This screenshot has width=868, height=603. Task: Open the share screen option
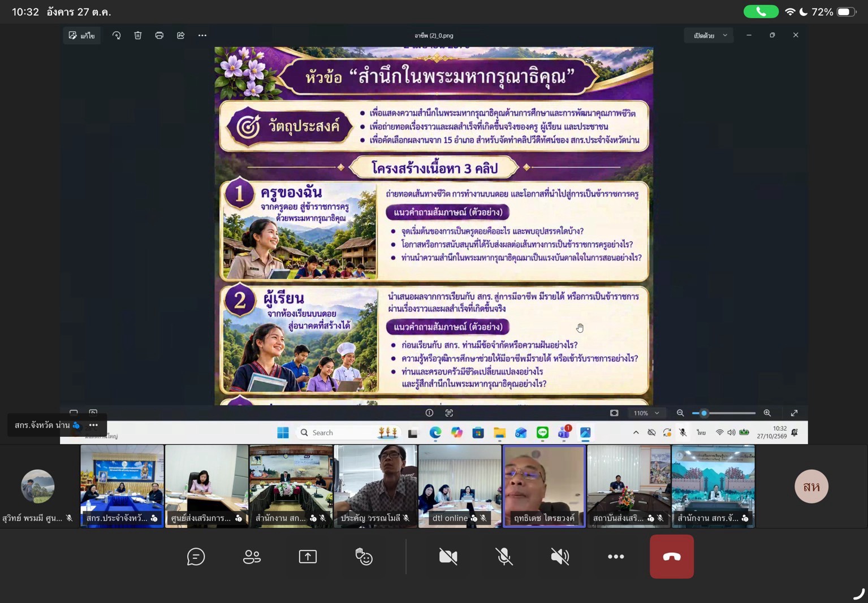click(x=308, y=557)
